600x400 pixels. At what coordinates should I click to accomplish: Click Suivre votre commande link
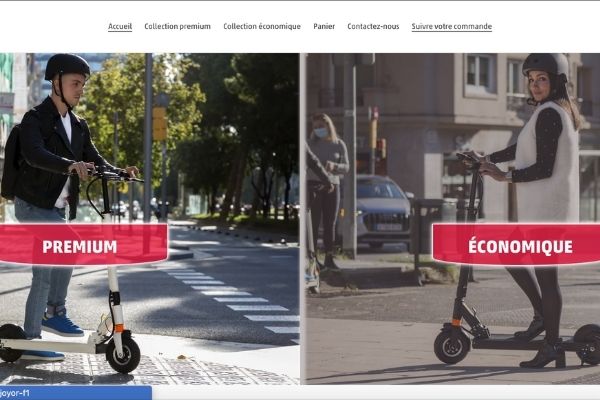click(452, 26)
